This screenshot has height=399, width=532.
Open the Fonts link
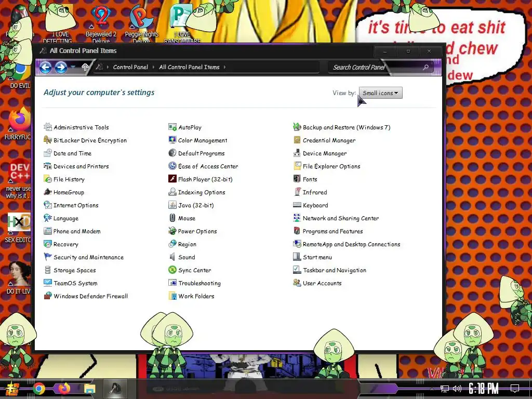point(310,179)
